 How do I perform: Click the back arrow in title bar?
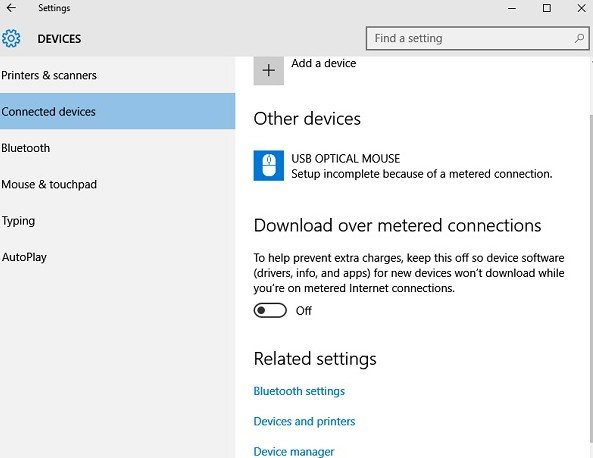pyautogui.click(x=11, y=8)
